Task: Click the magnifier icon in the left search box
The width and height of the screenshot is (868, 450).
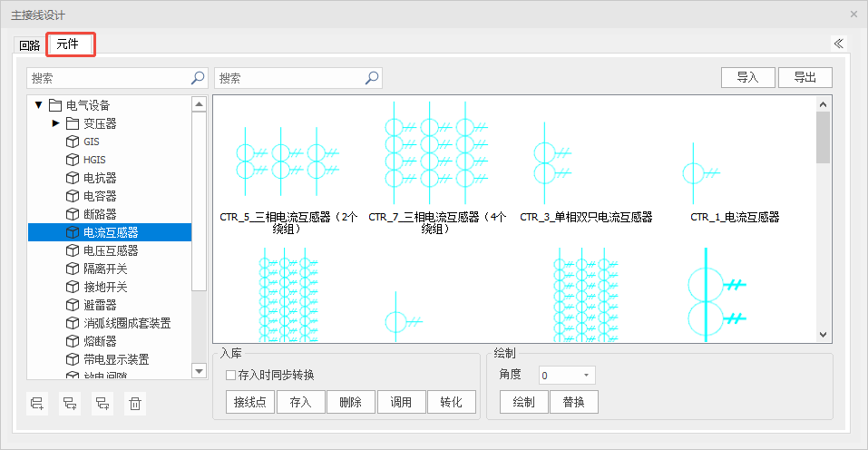Action: [x=198, y=78]
